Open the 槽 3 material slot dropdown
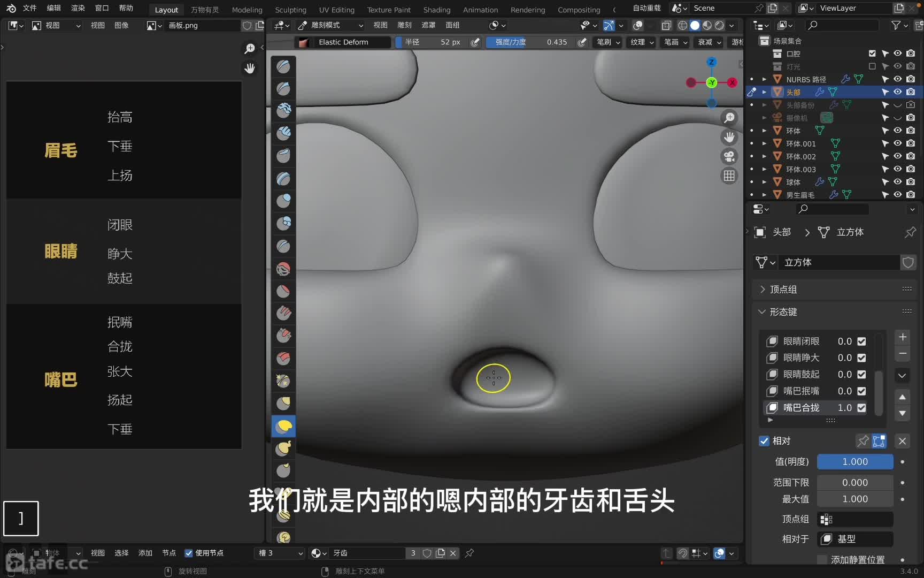Screen dimensions: 924x578 (280, 553)
